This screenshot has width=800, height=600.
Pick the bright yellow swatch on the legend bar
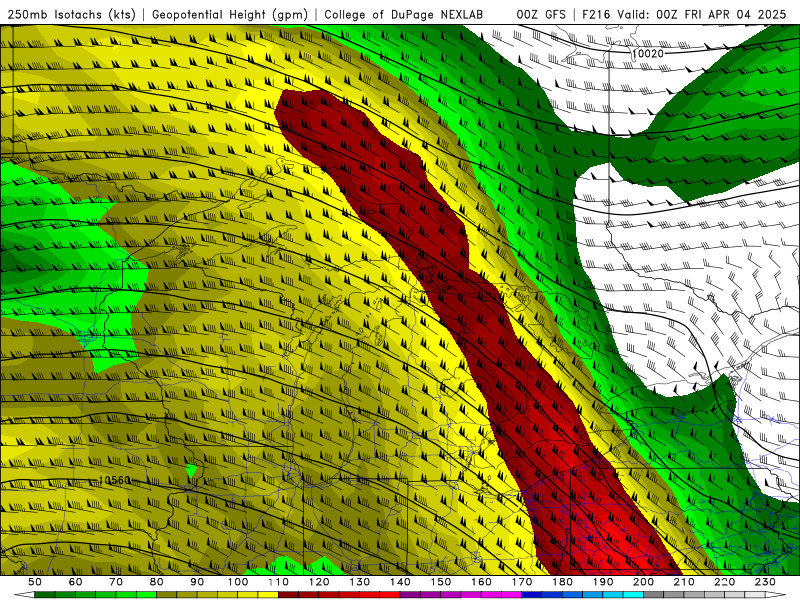(x=268, y=595)
